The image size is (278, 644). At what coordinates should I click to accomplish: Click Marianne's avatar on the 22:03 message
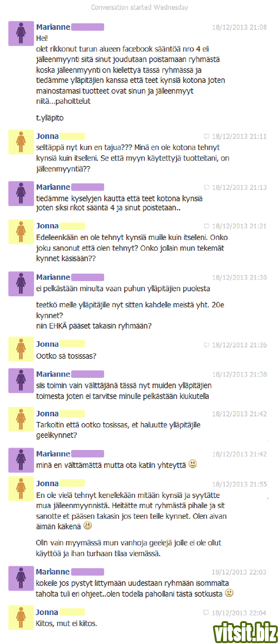coord(21,578)
